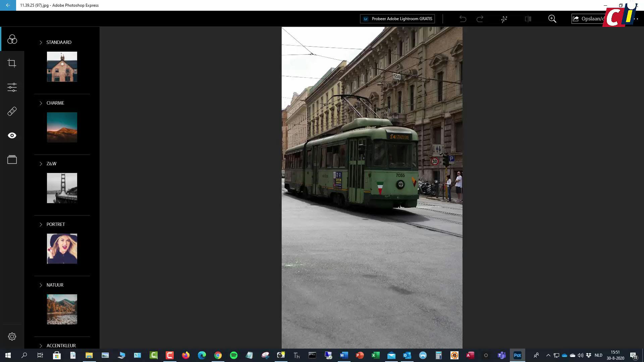Expand the CHARME looks category
The height and width of the screenshot is (362, 644).
pos(41,103)
